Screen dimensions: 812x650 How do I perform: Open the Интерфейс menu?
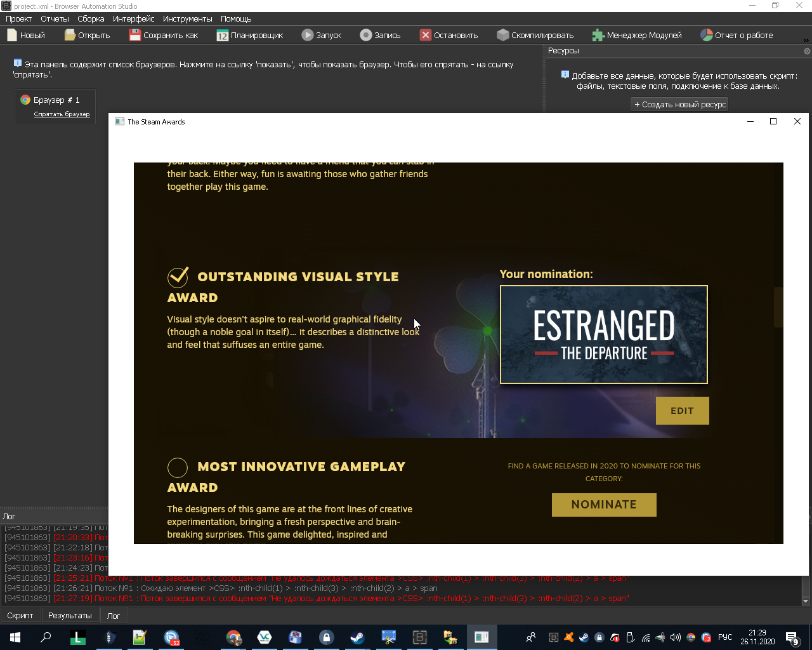[133, 18]
